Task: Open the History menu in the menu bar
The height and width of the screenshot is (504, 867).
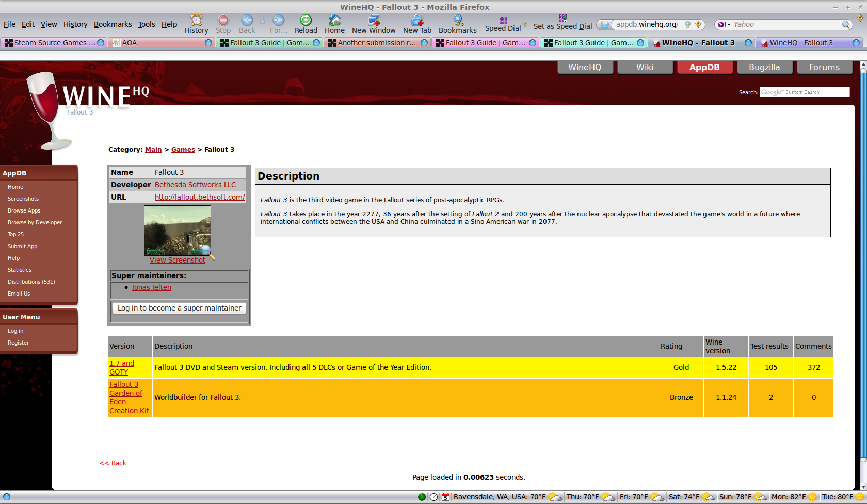Action: pyautogui.click(x=75, y=24)
